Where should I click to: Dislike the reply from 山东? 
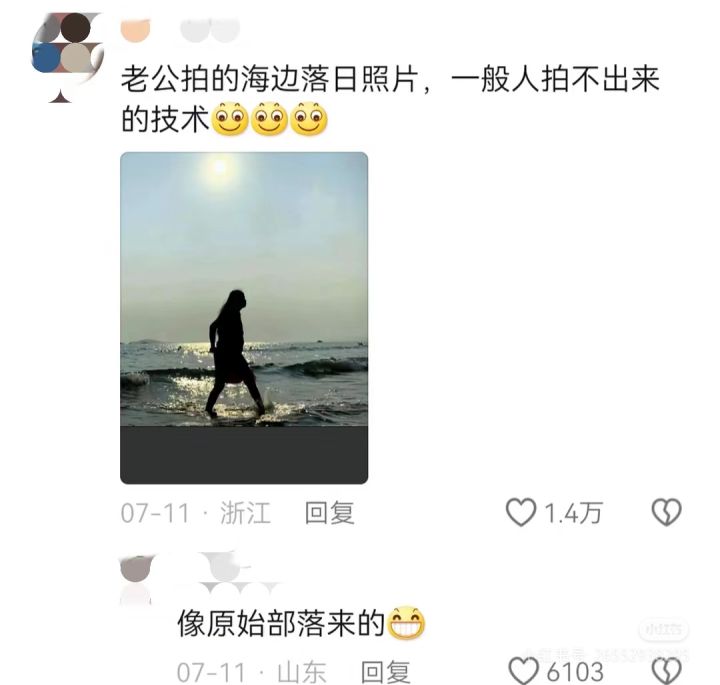point(667,671)
